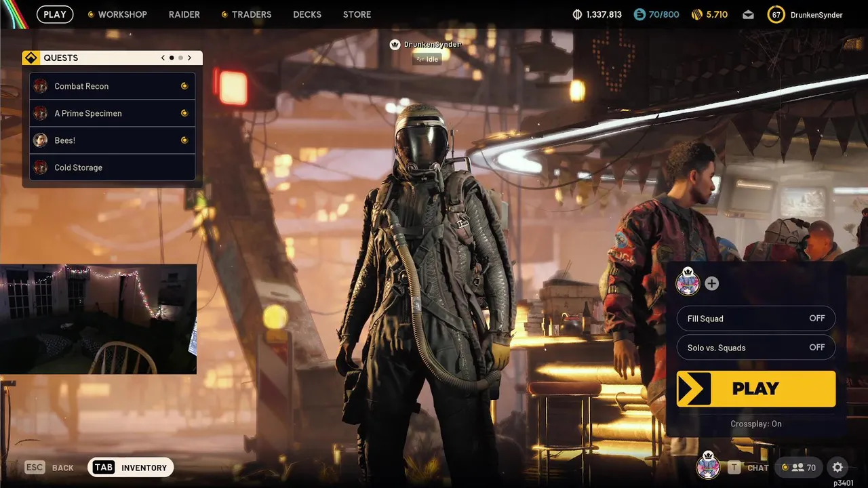Open the Bees! quest
Screen dimensions: 868x488
113,140
